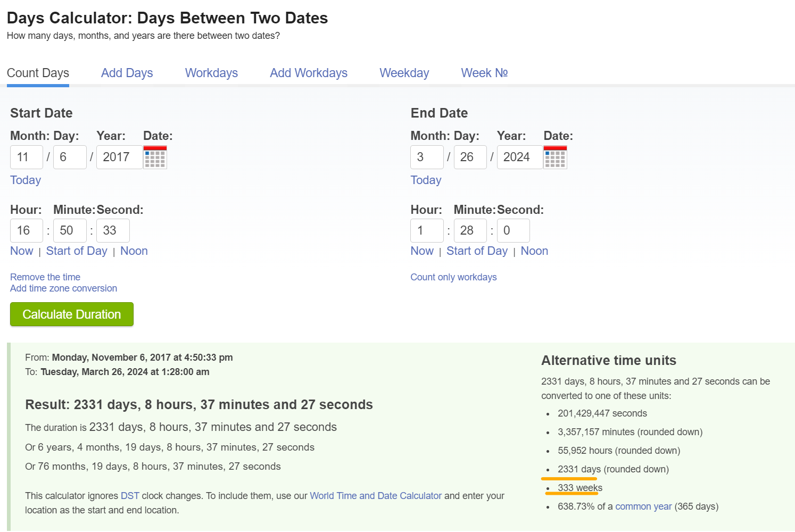The image size is (795, 532).
Task: Focus the End Date Minute field
Action: click(470, 231)
